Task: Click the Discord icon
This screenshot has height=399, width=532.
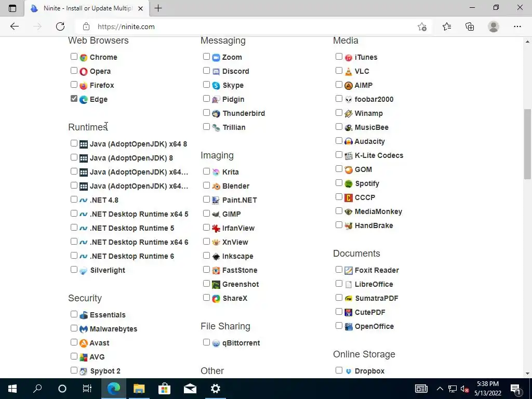Action: click(216, 71)
